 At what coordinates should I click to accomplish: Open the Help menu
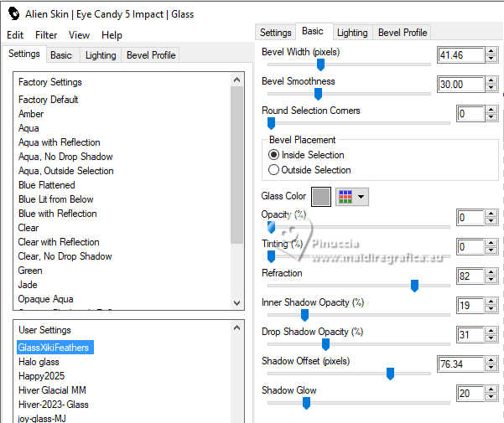click(112, 35)
